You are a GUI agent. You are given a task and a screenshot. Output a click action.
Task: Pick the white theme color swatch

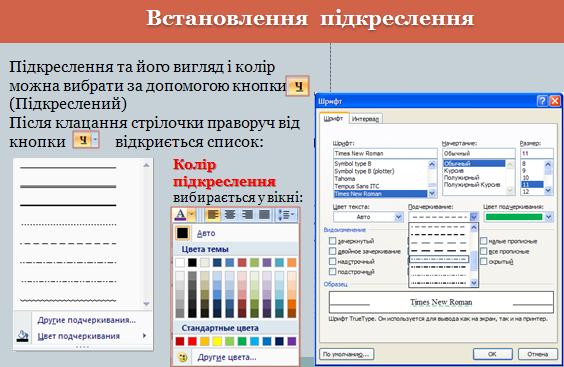coord(180,262)
